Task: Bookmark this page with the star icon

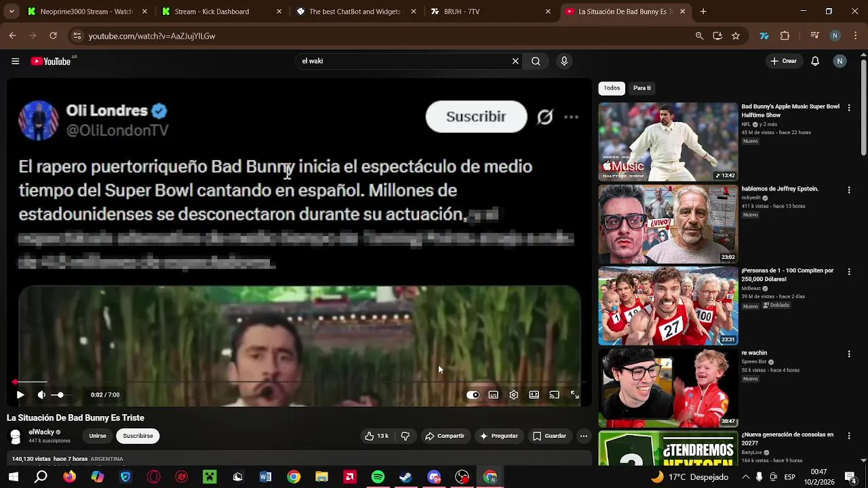Action: click(736, 36)
